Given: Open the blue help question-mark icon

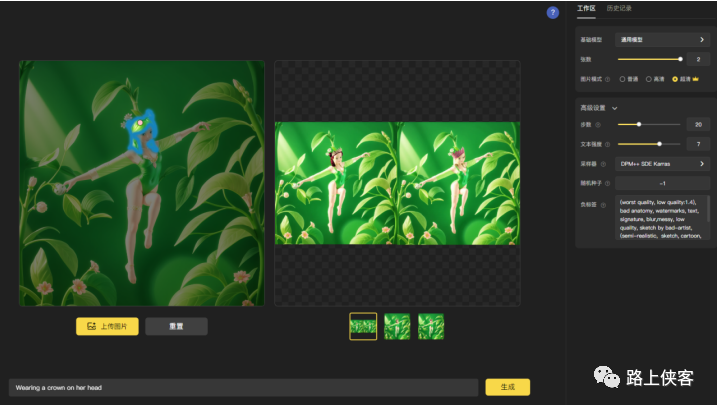Looking at the screenshot, I should (553, 12).
